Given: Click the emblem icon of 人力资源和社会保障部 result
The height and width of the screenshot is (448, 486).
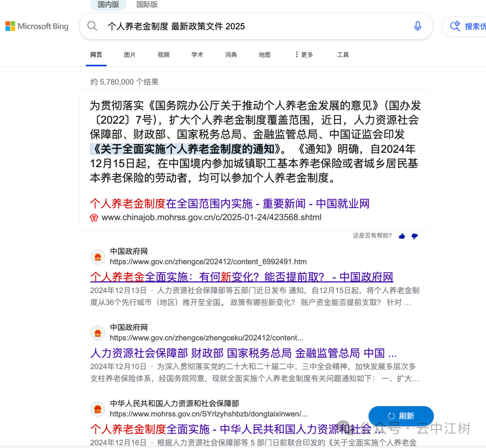Looking at the screenshot, I should click(x=98, y=409).
